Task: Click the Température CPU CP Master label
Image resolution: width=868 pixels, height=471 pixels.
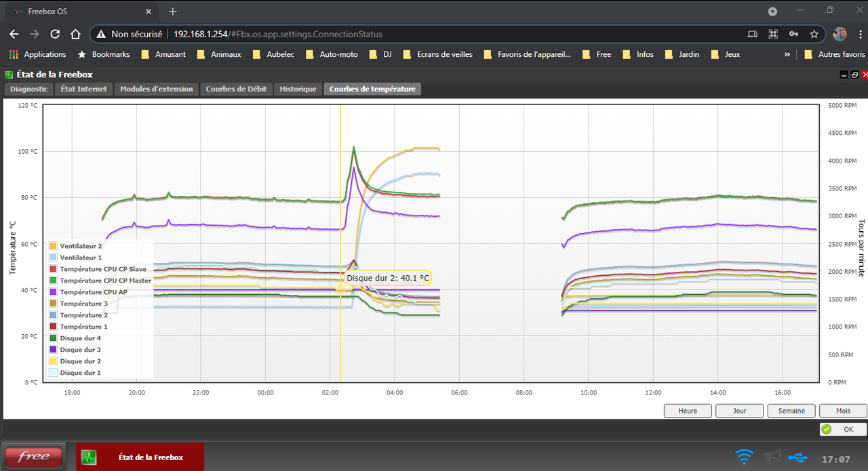Action: tap(106, 281)
